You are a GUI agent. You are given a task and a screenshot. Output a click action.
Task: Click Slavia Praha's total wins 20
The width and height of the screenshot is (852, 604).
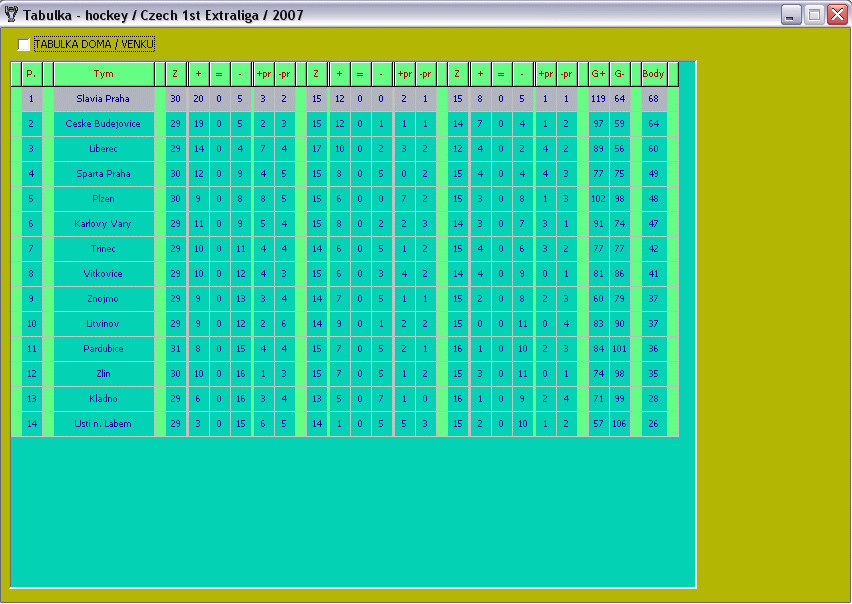(x=198, y=99)
